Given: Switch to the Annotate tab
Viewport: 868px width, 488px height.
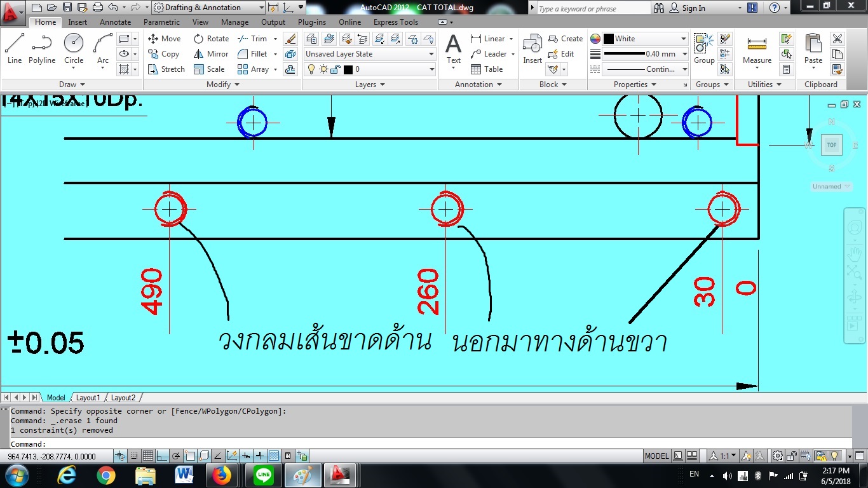Looking at the screenshot, I should (x=116, y=22).
